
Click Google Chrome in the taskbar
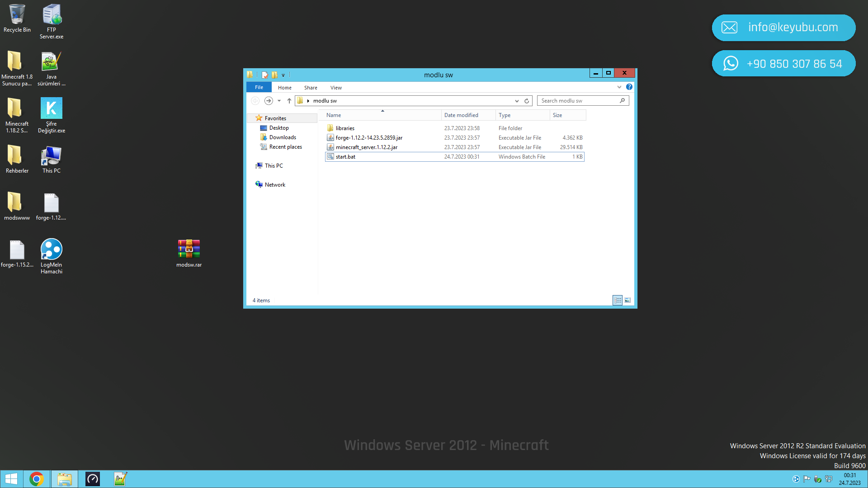[37, 479]
